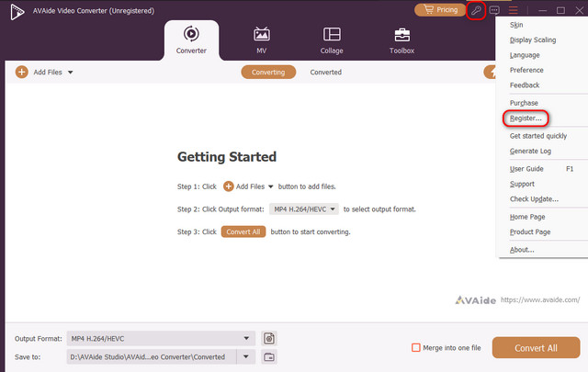Click the MV tab icon

[262, 34]
